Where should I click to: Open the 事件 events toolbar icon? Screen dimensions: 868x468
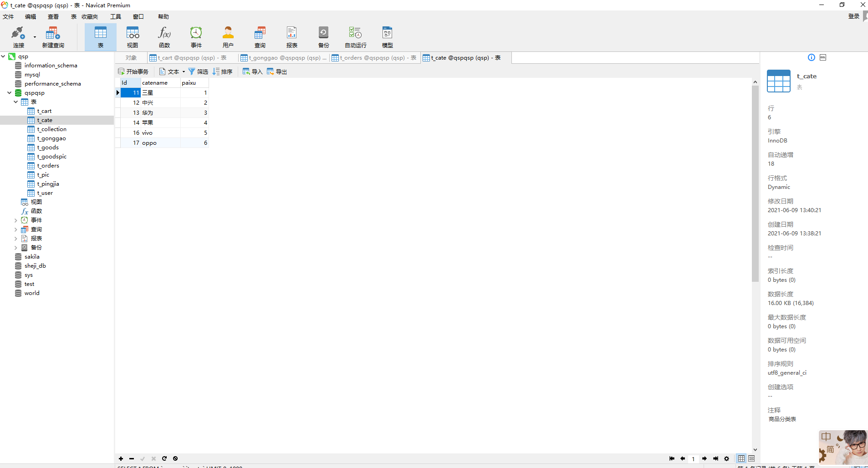[196, 37]
